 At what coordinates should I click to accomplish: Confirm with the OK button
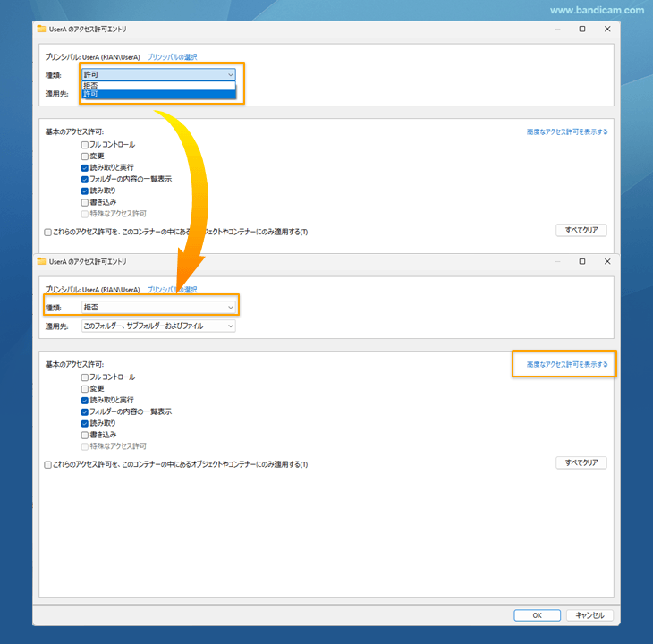click(537, 615)
